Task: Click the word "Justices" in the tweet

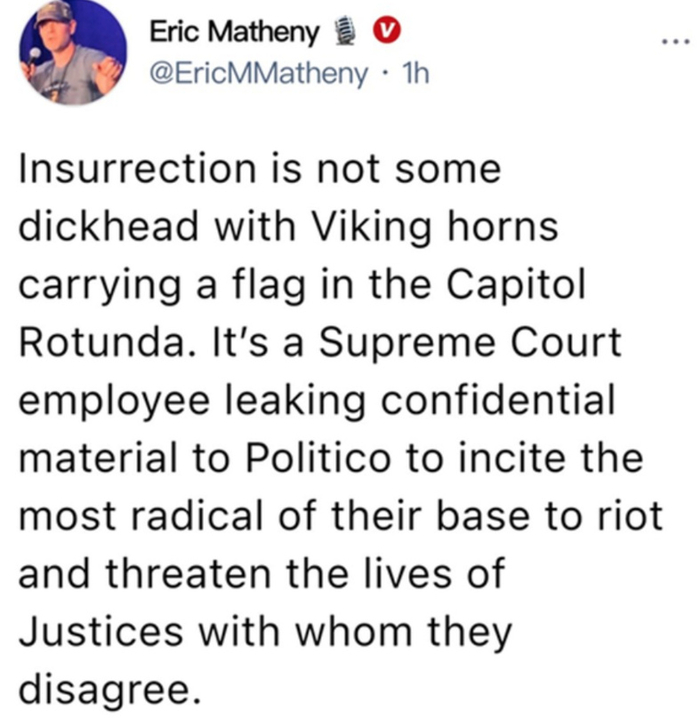Action: [x=102, y=632]
